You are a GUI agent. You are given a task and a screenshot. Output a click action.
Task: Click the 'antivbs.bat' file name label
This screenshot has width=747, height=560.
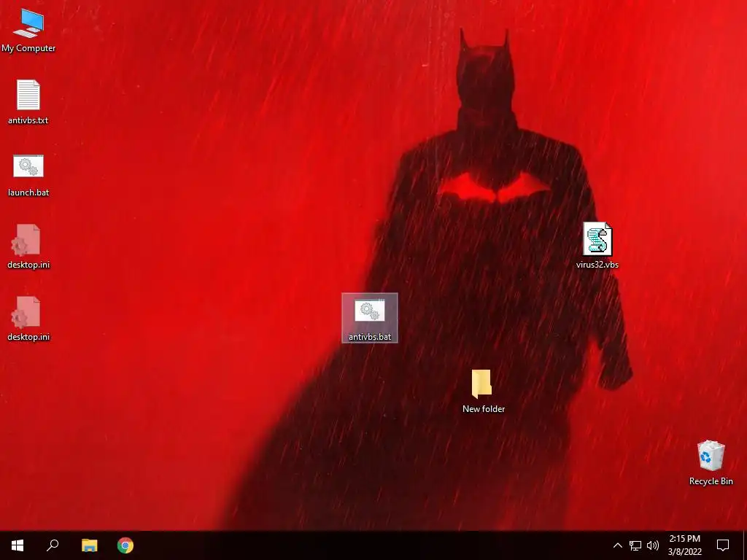pyautogui.click(x=370, y=337)
